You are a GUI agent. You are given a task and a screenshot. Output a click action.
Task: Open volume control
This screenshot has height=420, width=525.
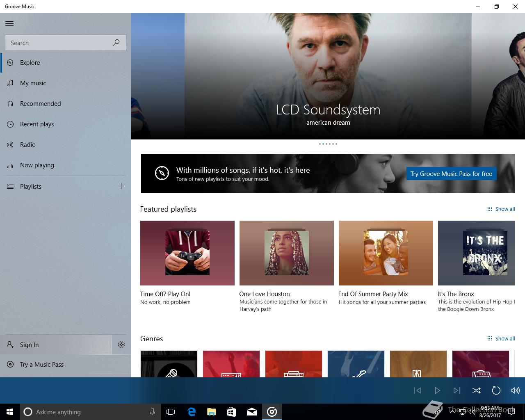click(x=516, y=390)
